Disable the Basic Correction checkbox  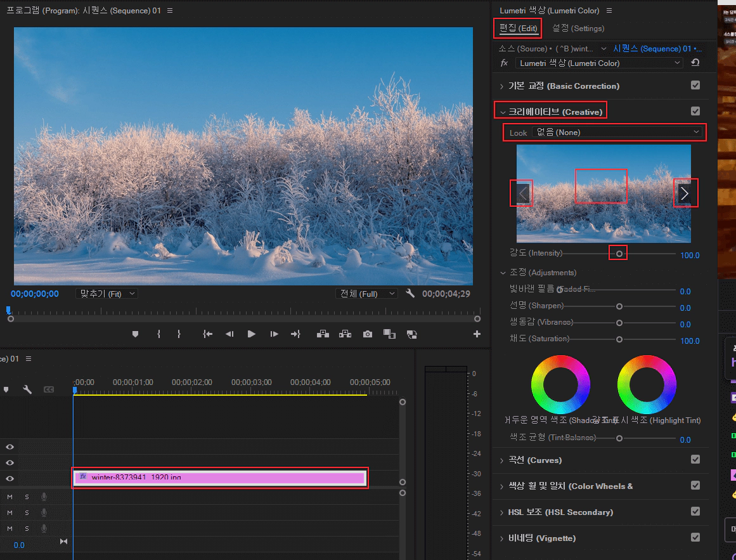[695, 85]
